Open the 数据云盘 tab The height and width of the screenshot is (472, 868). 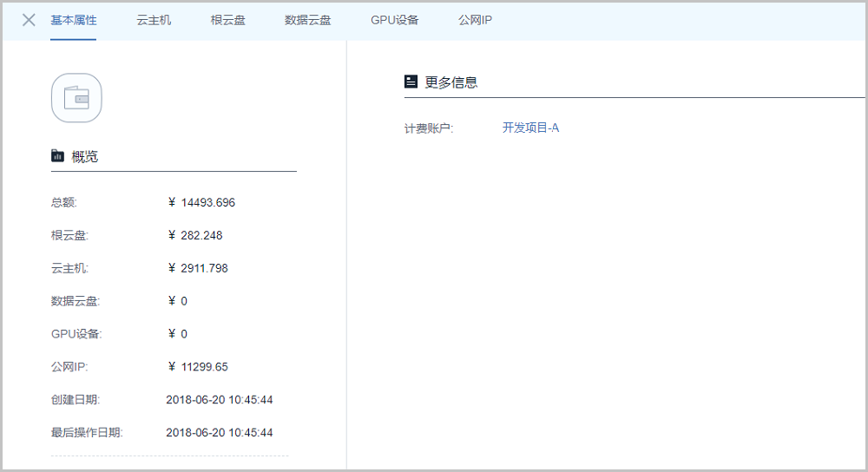click(x=307, y=20)
